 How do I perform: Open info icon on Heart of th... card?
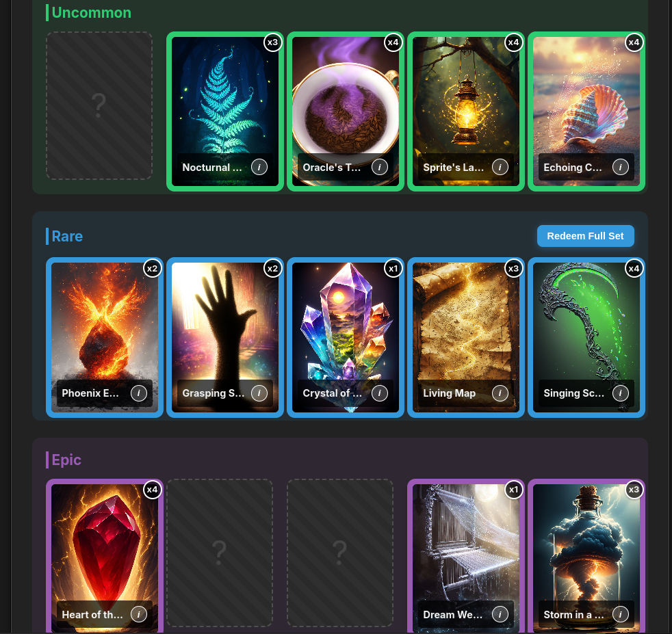click(138, 614)
